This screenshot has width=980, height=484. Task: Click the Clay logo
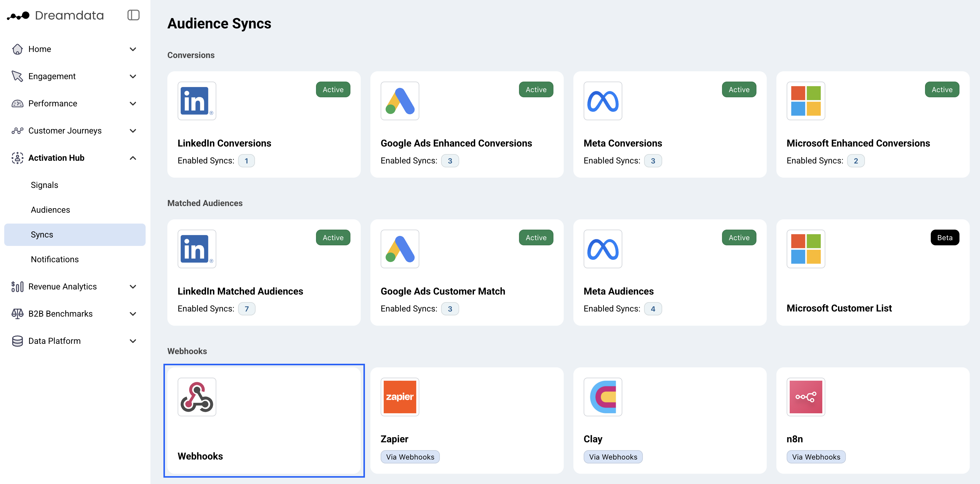[603, 397]
